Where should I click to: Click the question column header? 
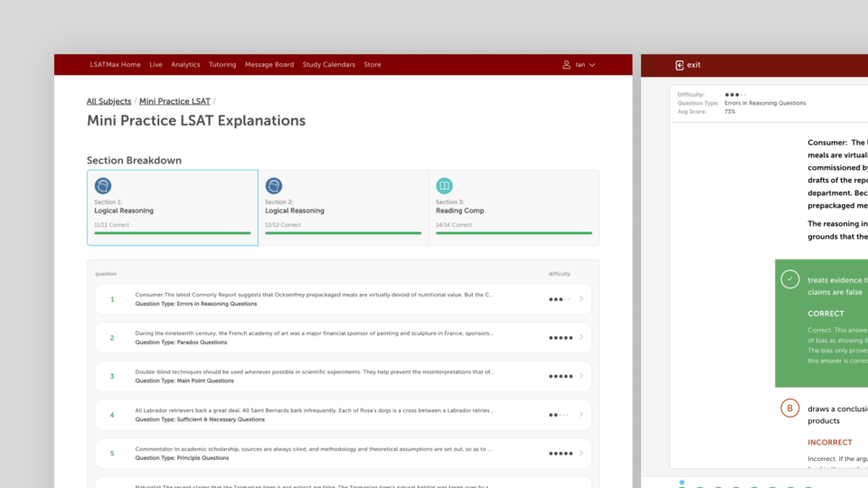coord(106,274)
